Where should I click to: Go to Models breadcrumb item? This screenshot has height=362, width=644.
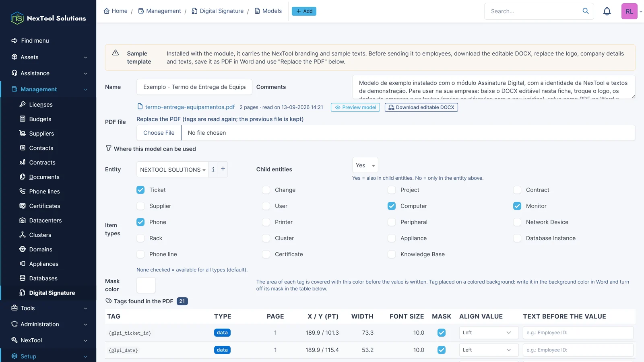268,11
